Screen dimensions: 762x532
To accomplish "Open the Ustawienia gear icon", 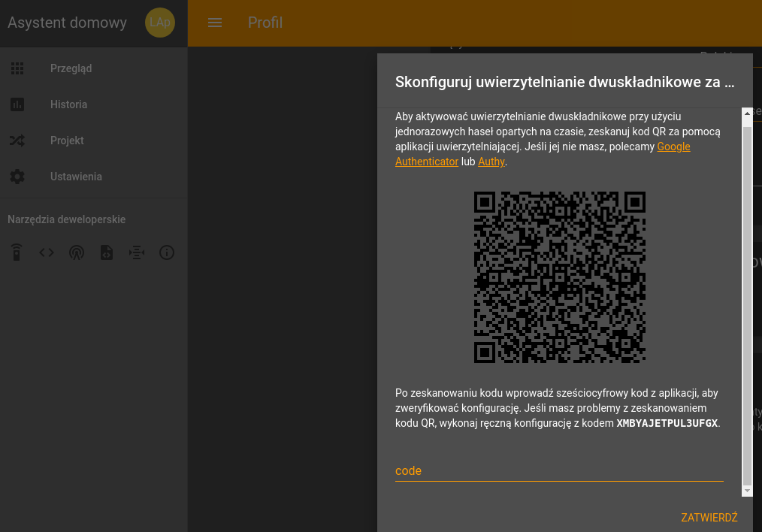I will pos(17,177).
